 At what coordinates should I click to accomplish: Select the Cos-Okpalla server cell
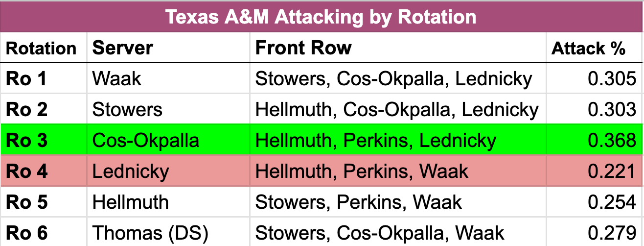point(145,141)
